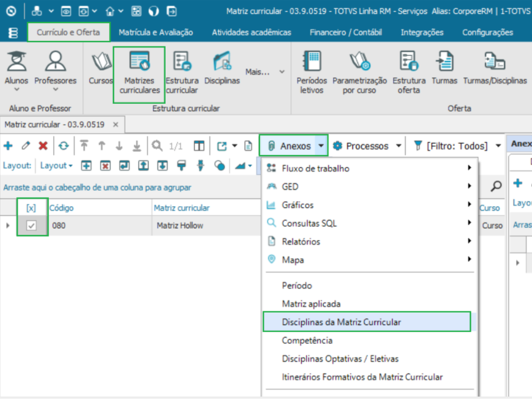Switch to Matrícula e Avaliação tab

click(156, 32)
